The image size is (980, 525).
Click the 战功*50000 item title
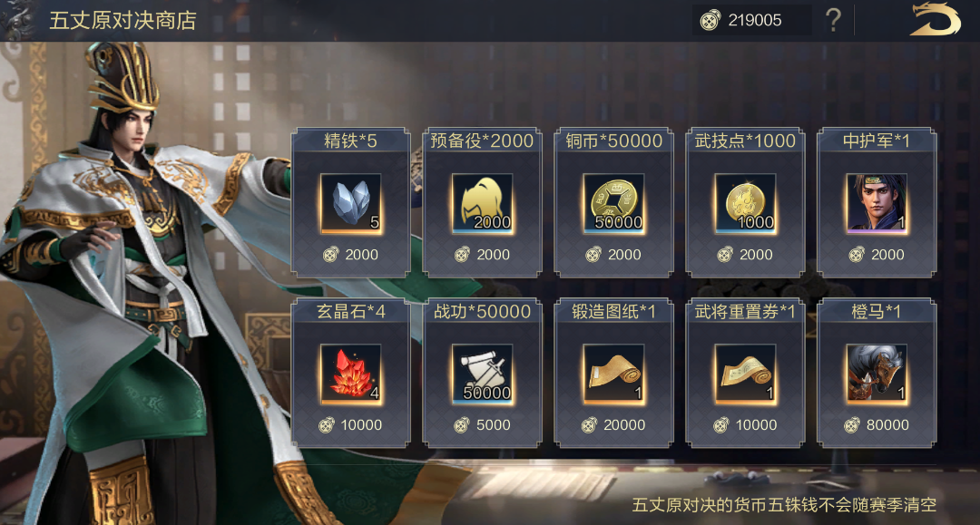point(482,312)
